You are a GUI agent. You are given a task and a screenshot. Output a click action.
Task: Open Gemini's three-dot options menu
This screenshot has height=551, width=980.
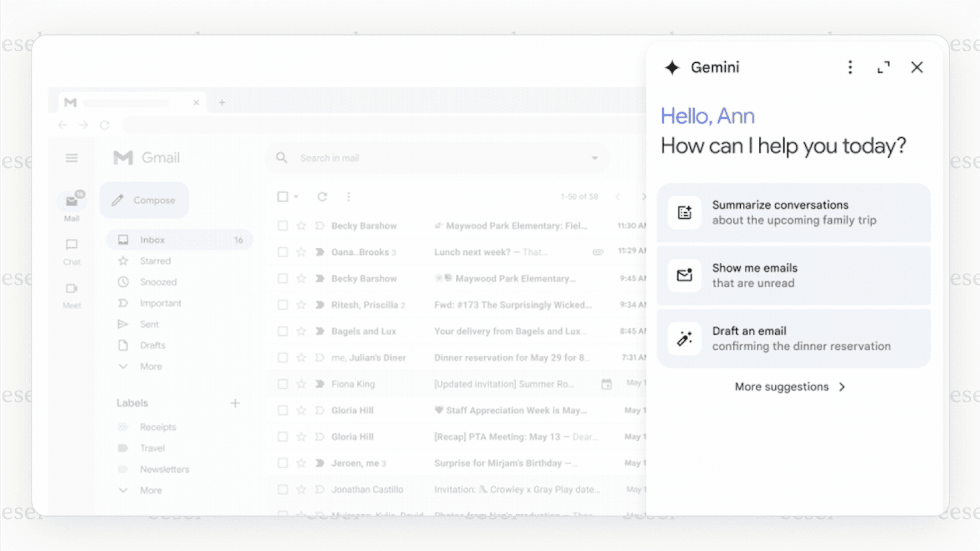[850, 67]
